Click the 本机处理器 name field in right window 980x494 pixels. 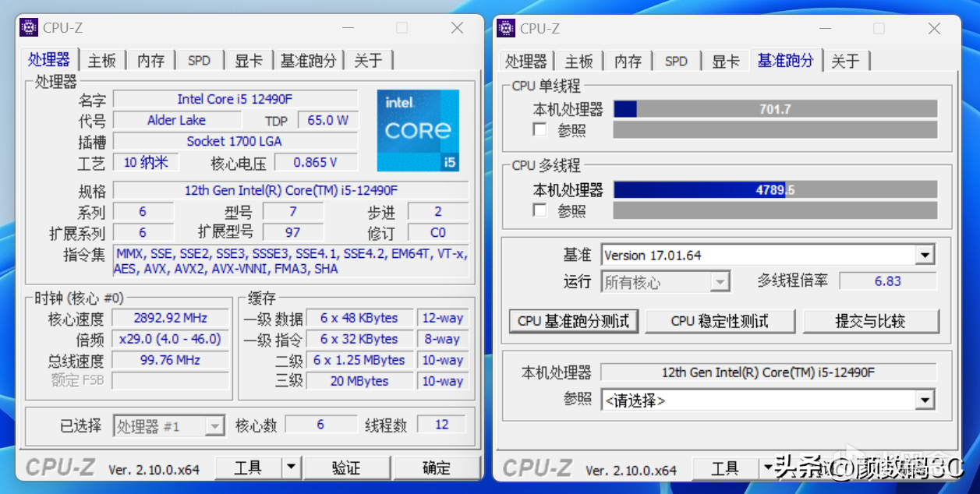(x=768, y=372)
